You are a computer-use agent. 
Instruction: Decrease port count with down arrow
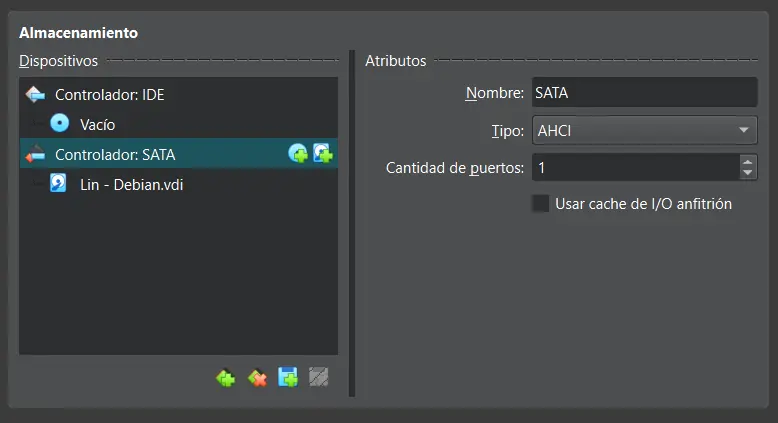(x=748, y=174)
